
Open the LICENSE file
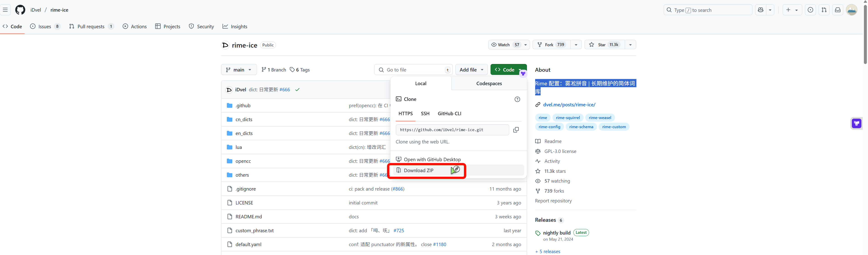point(244,203)
